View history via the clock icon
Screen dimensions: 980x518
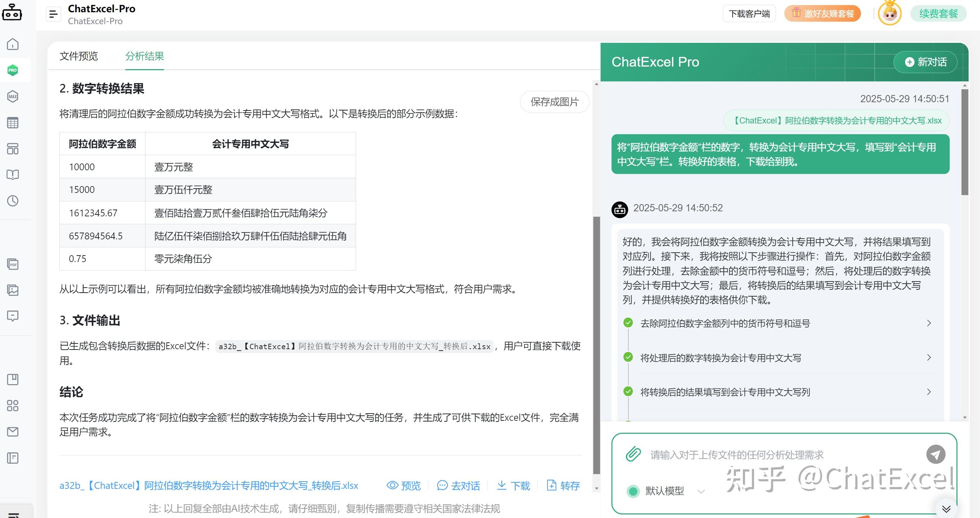pyautogui.click(x=13, y=201)
